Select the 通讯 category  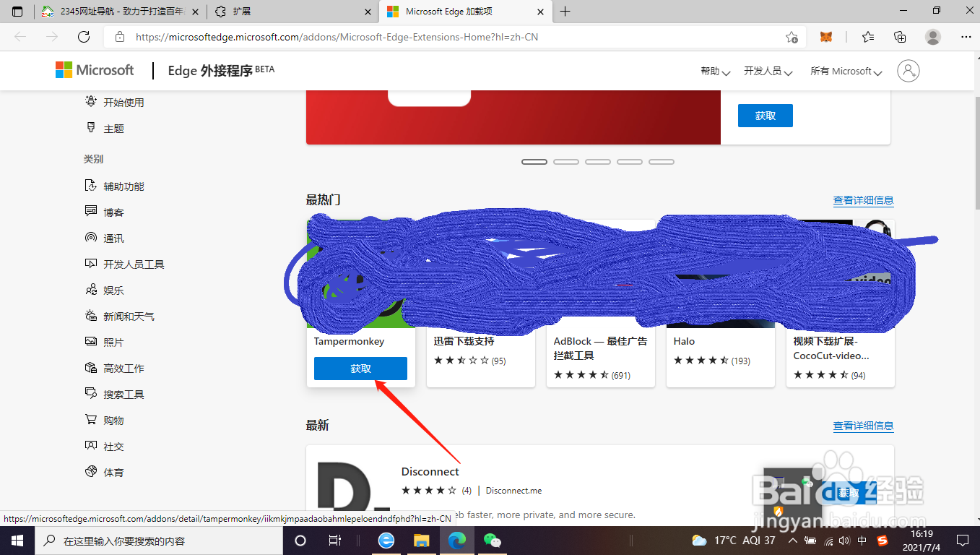coord(105,238)
